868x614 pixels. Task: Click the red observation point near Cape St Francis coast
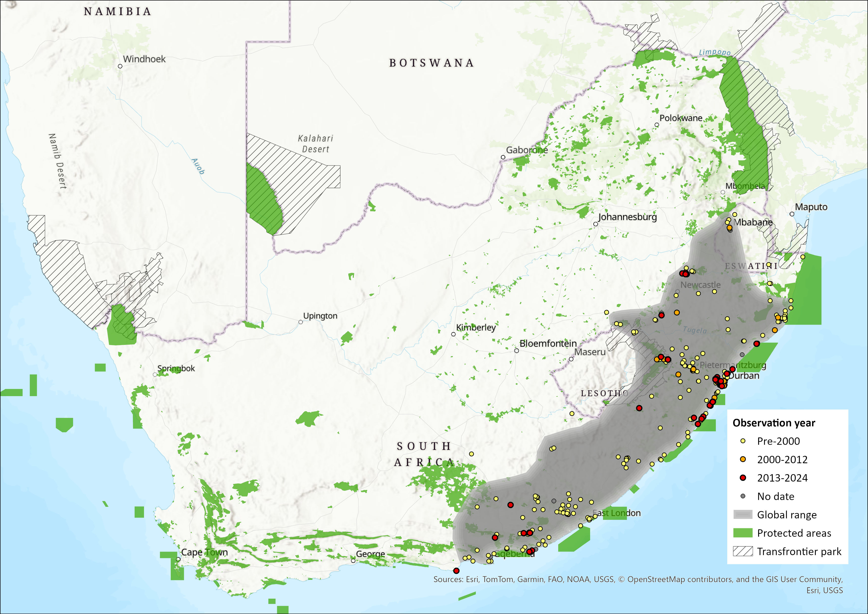point(456,570)
